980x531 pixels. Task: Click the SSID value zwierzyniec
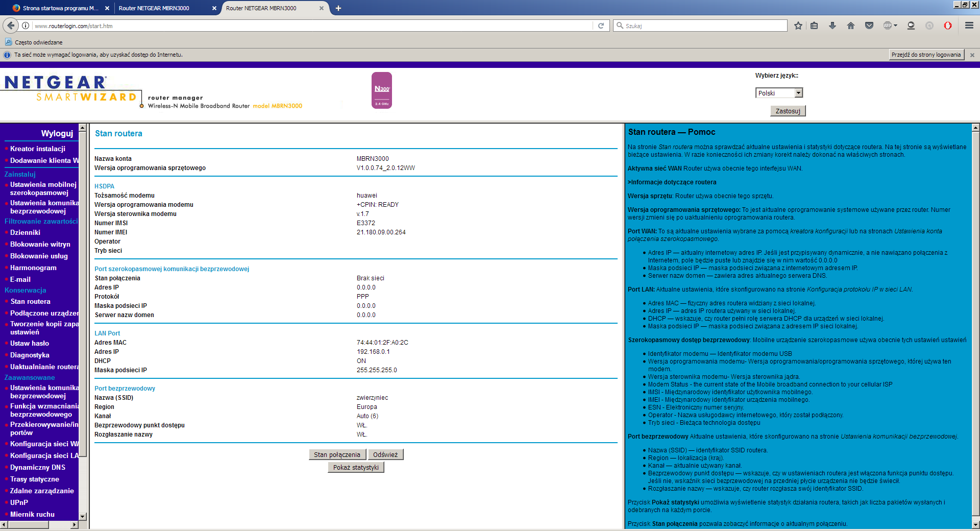click(x=372, y=398)
